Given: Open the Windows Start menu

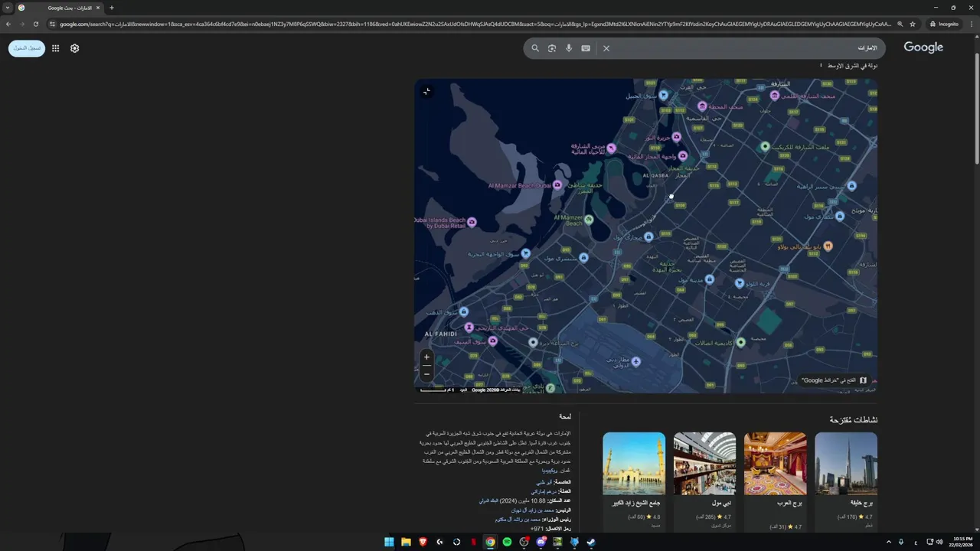Looking at the screenshot, I should [x=389, y=542].
